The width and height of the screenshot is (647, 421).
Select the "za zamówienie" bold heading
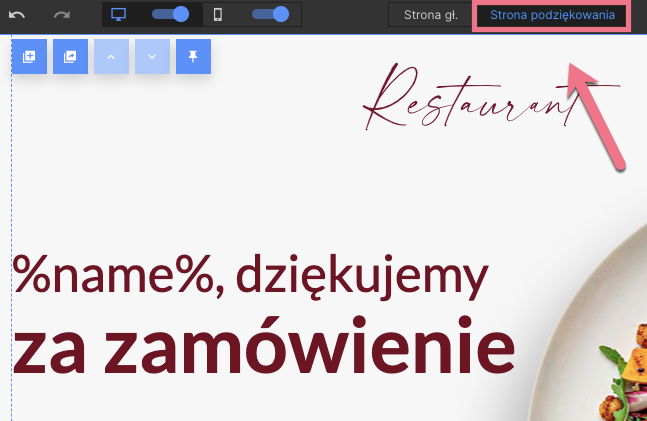pos(264,346)
